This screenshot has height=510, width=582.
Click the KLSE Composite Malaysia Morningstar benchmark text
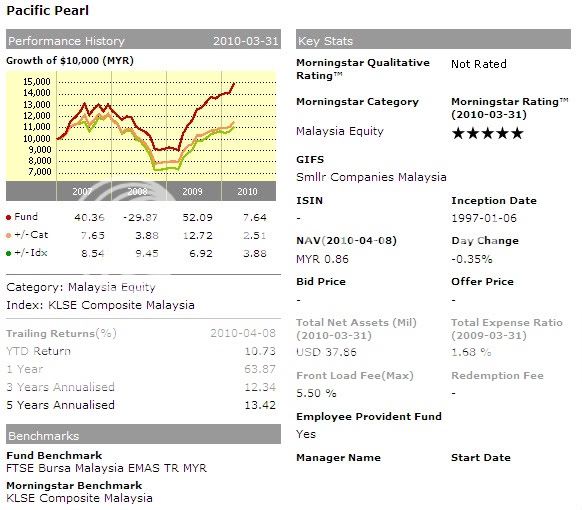[x=79, y=498]
